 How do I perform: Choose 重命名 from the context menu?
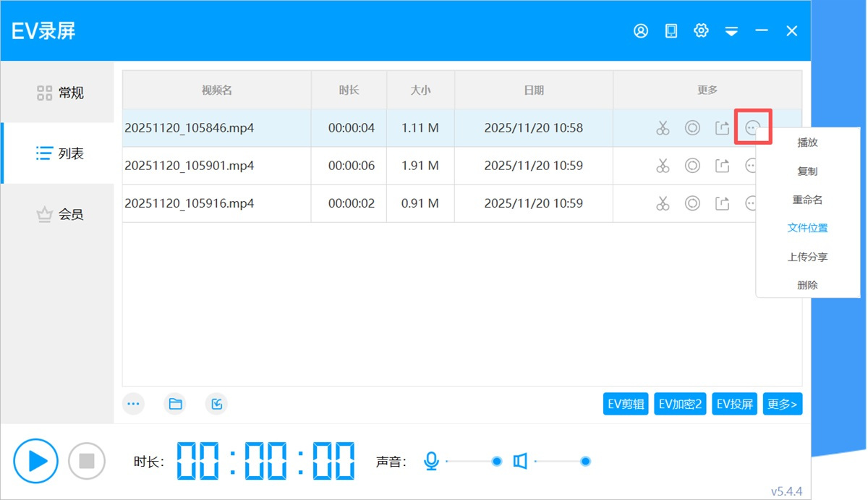(807, 200)
